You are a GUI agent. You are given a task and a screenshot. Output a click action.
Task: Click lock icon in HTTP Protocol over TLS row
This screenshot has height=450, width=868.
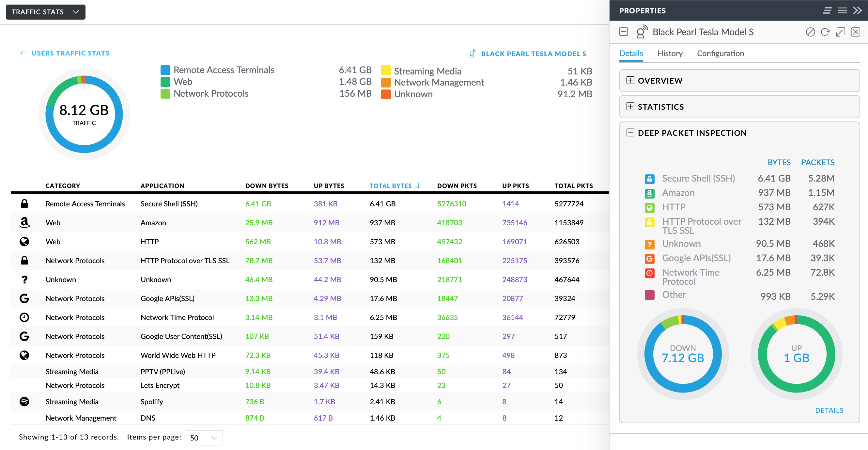pos(24,260)
